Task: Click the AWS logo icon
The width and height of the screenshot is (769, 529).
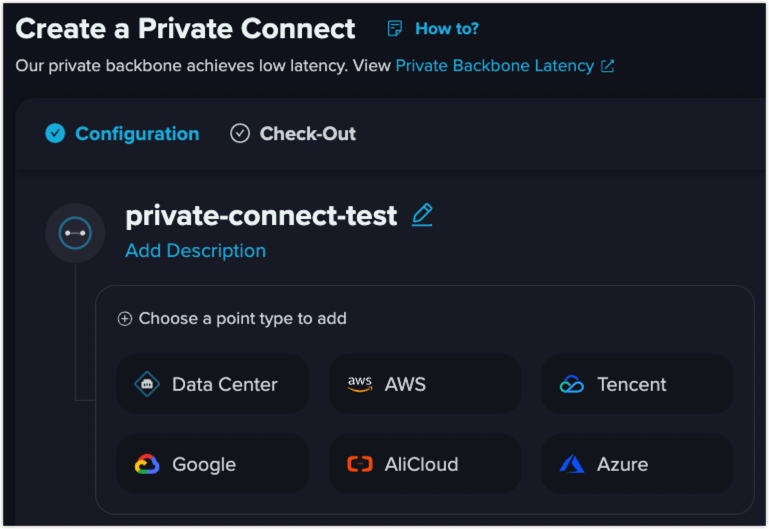Action: [x=360, y=384]
